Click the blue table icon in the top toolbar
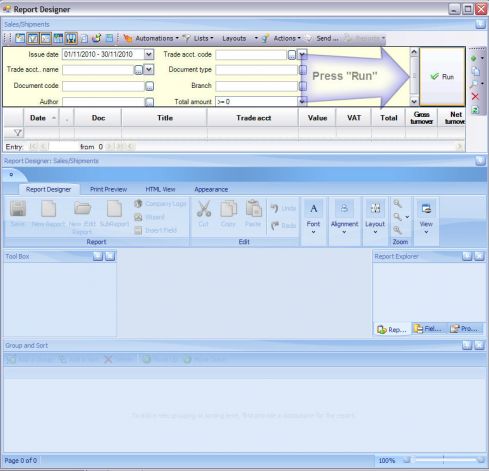 coord(109,38)
